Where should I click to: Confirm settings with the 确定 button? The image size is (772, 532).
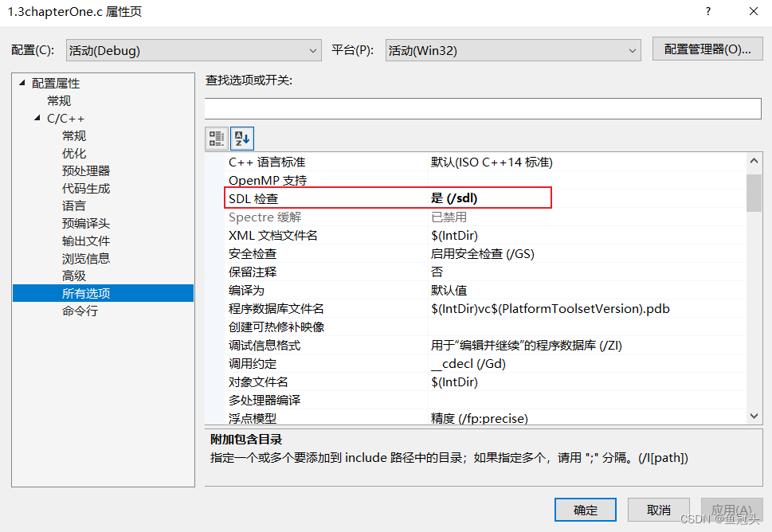tap(585, 510)
